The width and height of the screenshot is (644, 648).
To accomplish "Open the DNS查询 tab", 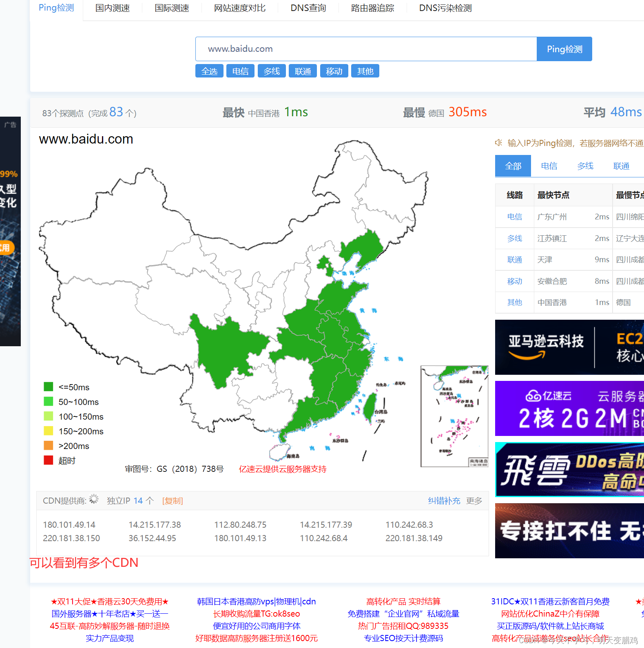I will pyautogui.click(x=308, y=8).
